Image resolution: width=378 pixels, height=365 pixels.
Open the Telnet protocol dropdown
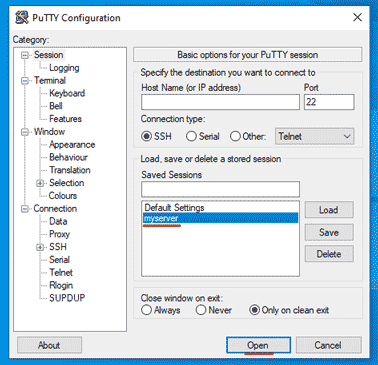[x=314, y=136]
